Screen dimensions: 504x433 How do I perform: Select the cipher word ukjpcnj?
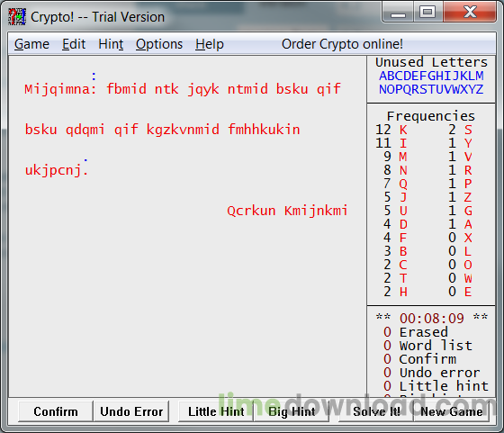tap(53, 170)
